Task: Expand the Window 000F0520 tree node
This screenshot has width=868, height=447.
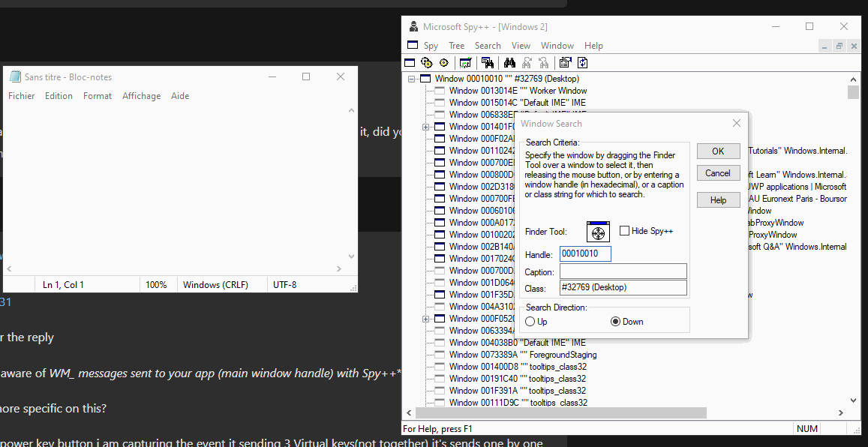Action: [x=425, y=319]
